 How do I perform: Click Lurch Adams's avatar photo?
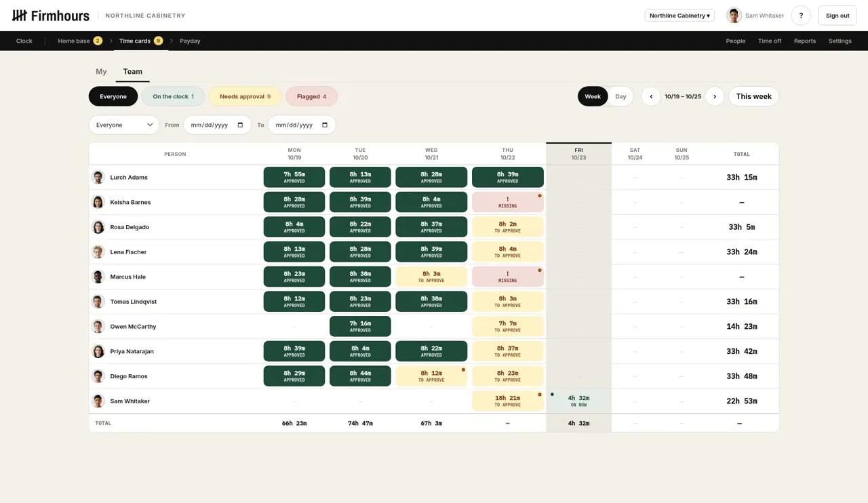point(98,177)
